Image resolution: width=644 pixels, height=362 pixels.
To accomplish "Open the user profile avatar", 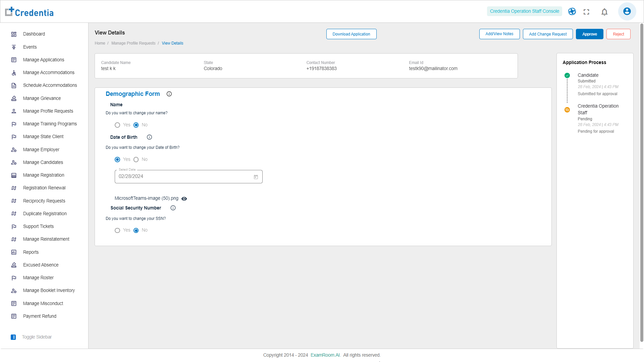I will click(x=627, y=11).
